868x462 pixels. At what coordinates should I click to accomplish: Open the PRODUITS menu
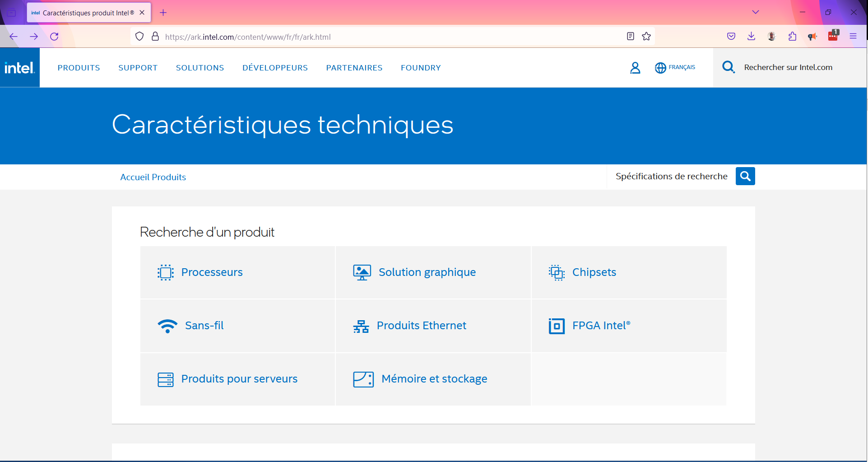click(79, 68)
